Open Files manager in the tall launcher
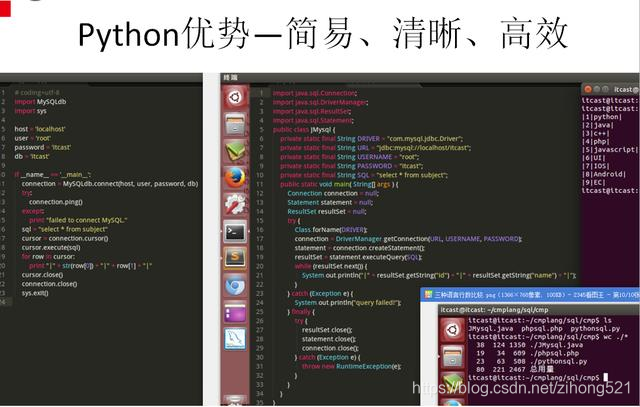 tap(235, 125)
